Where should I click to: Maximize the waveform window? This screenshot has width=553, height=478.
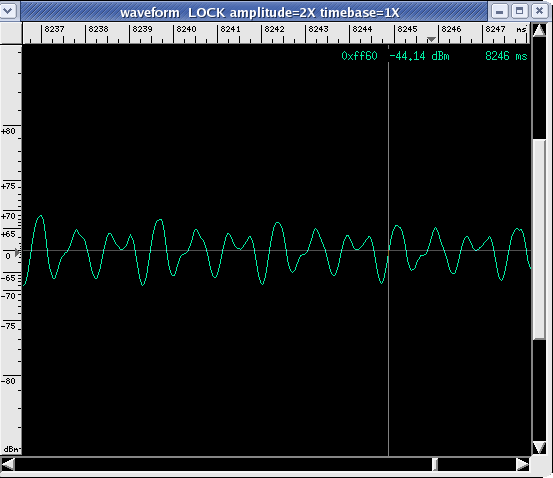click(x=519, y=11)
